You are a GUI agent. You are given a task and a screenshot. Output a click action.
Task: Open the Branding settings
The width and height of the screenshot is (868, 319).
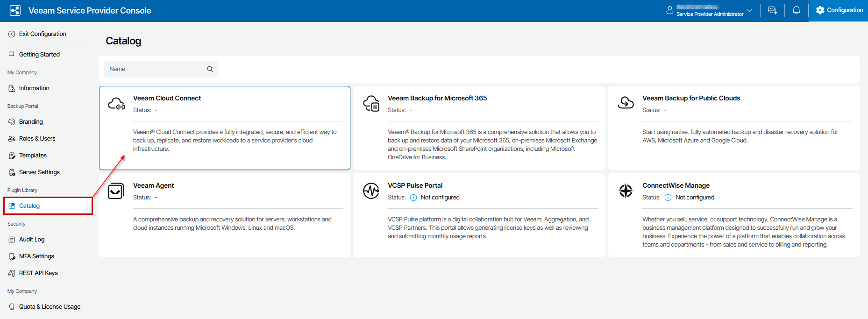pyautogui.click(x=31, y=122)
